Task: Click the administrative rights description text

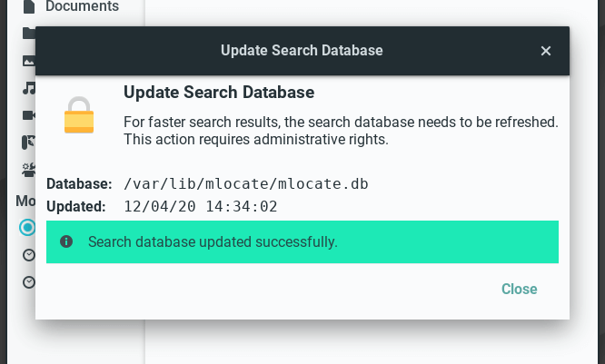Action: click(x=341, y=131)
